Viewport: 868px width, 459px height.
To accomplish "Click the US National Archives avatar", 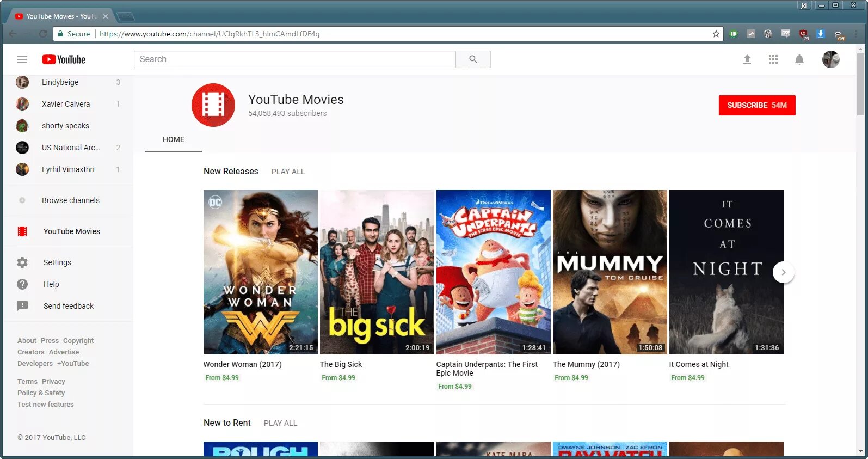I will (x=22, y=148).
